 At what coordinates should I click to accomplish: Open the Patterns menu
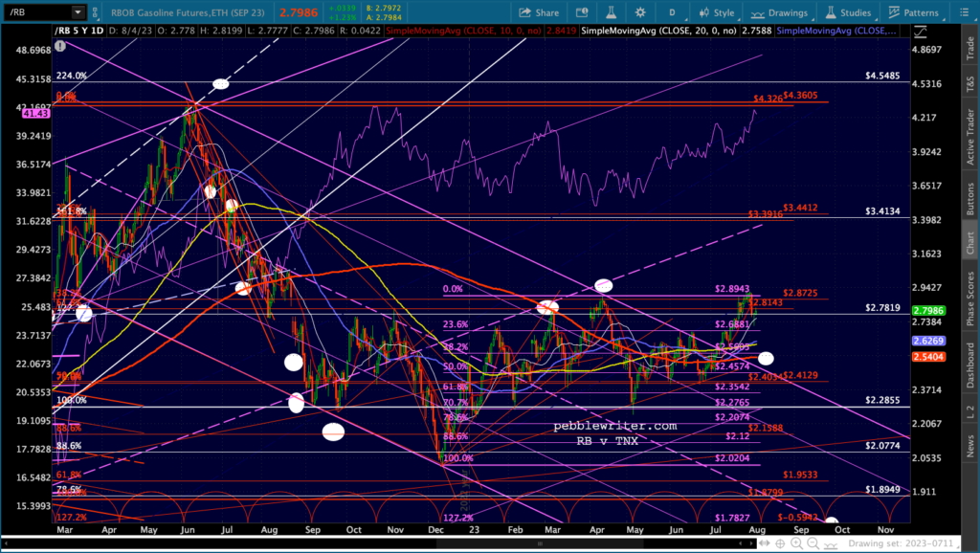pyautogui.click(x=912, y=12)
